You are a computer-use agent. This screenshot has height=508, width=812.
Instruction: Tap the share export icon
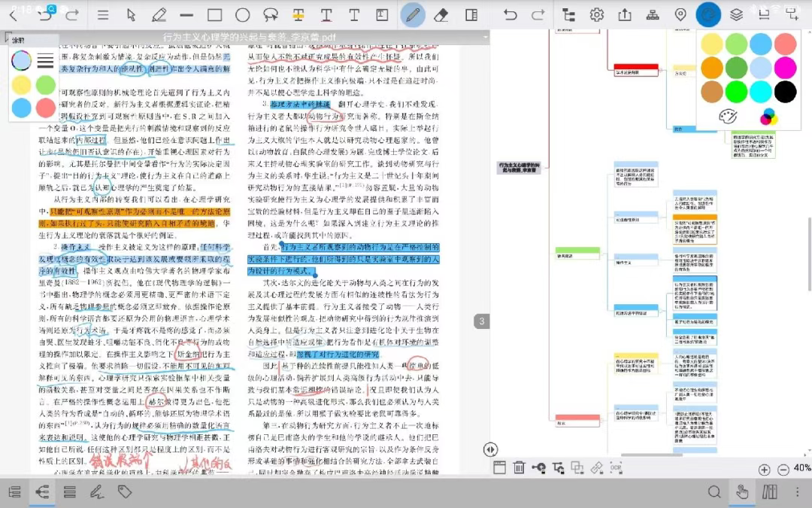625,15
